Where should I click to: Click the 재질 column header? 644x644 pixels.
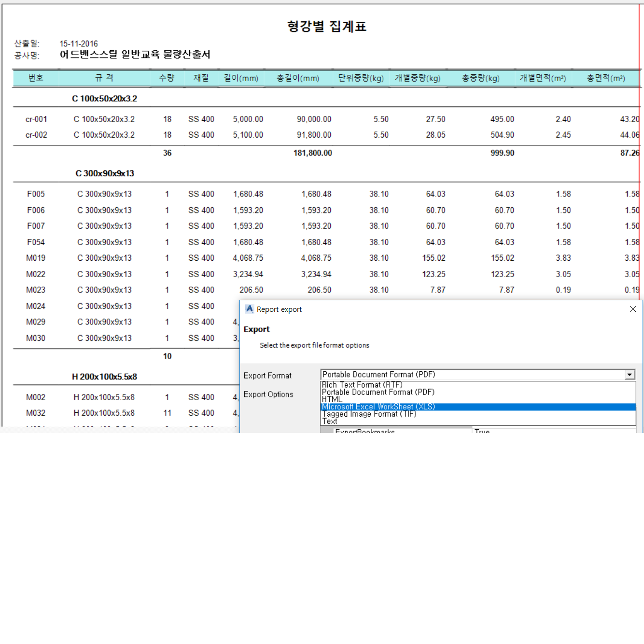(x=201, y=78)
